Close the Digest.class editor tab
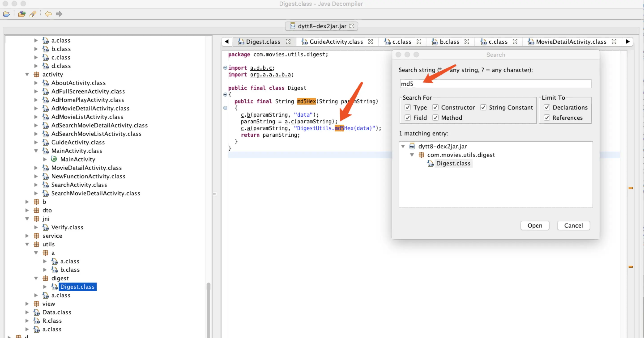 click(x=288, y=42)
